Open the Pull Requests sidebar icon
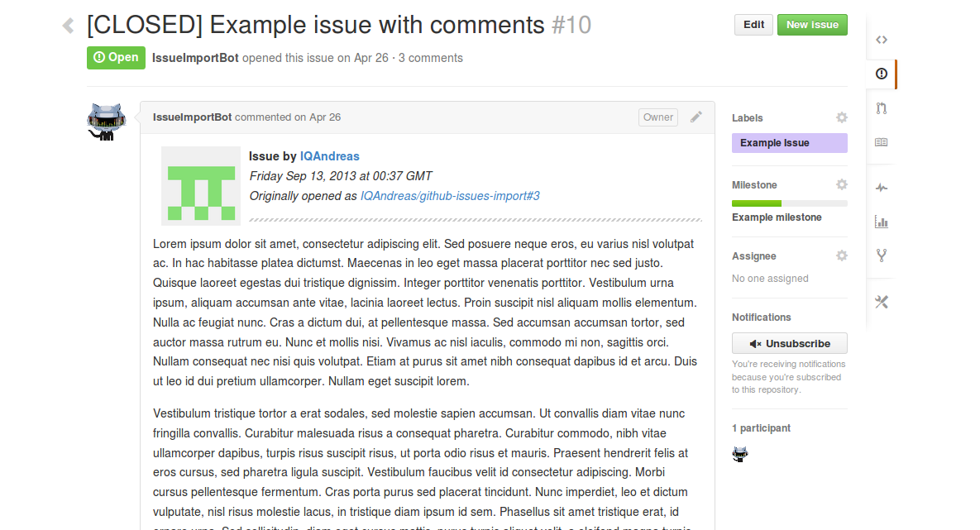Image resolution: width=980 pixels, height=530 pixels. click(x=882, y=108)
